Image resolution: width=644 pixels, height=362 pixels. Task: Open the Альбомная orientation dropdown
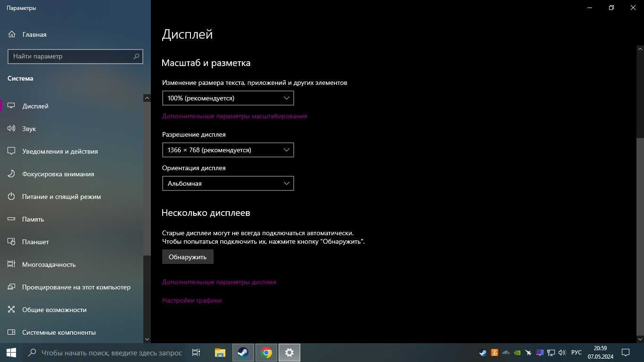tap(228, 183)
